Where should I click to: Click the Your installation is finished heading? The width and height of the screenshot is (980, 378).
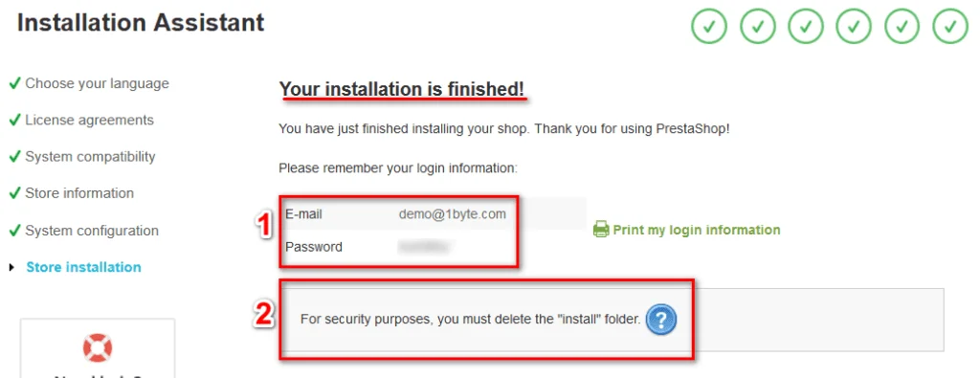pyautogui.click(x=402, y=89)
